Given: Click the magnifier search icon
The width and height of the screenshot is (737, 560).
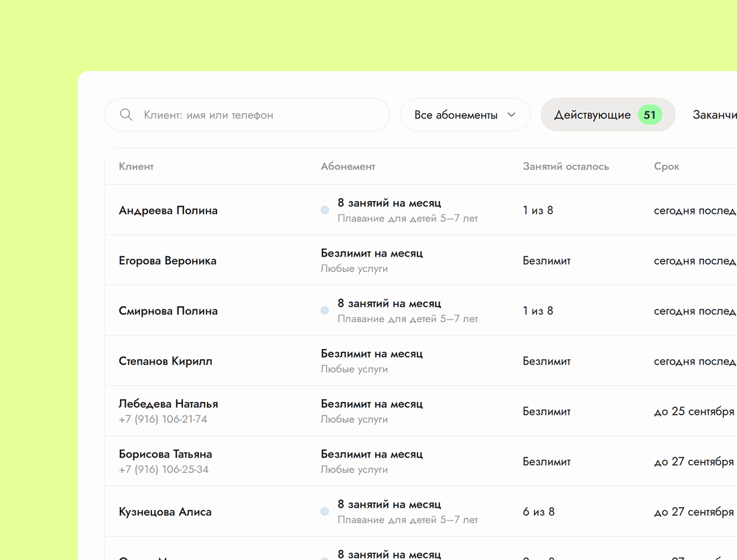Looking at the screenshot, I should tap(126, 115).
